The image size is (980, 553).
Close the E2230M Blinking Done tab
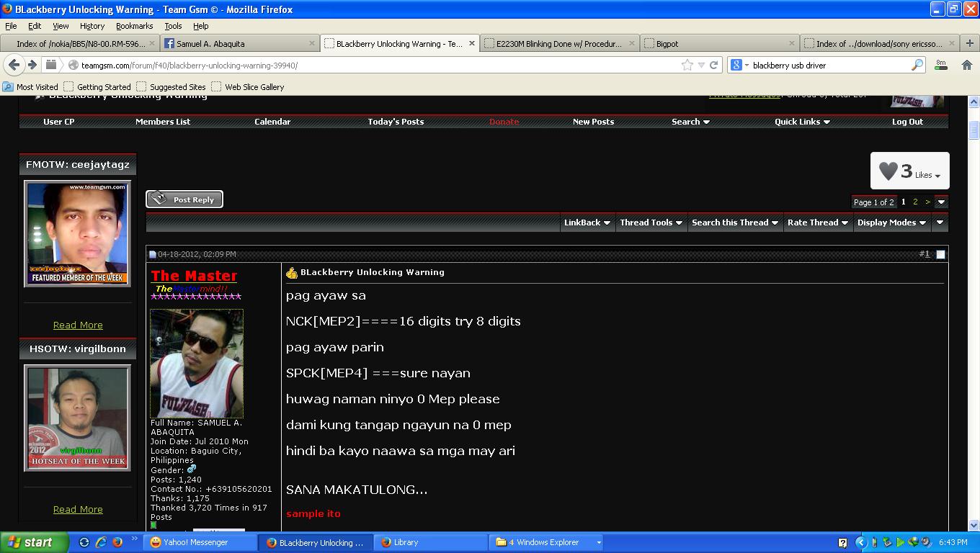[x=632, y=43]
